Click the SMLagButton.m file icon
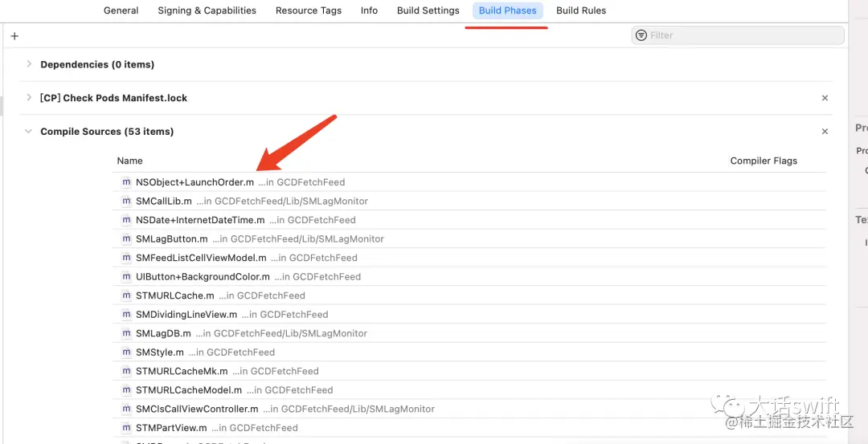This screenshot has width=868, height=444. tap(126, 239)
